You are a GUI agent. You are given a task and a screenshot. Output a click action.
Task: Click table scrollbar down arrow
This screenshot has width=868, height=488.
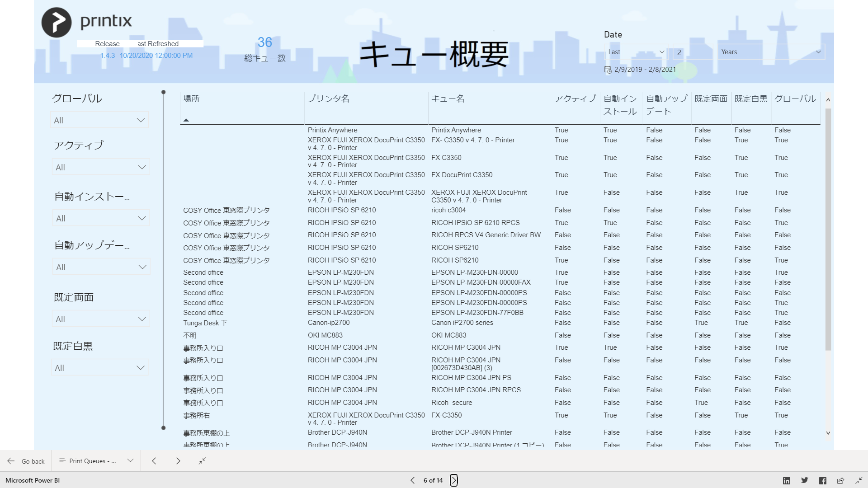pos(828,433)
